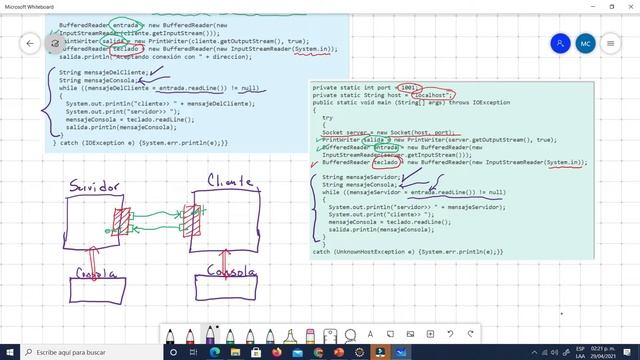Click the MC account avatar
The height and width of the screenshot is (360, 640).
click(x=585, y=43)
